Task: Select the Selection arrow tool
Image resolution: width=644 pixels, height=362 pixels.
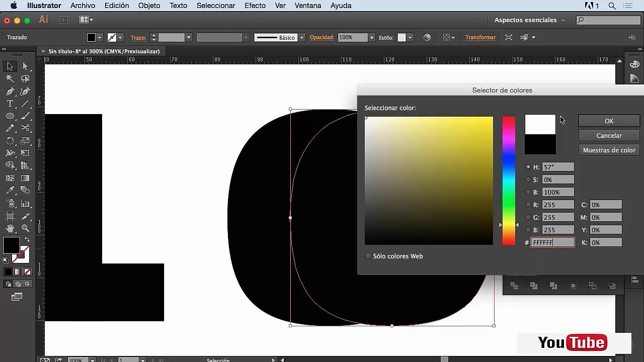Action: [10, 66]
